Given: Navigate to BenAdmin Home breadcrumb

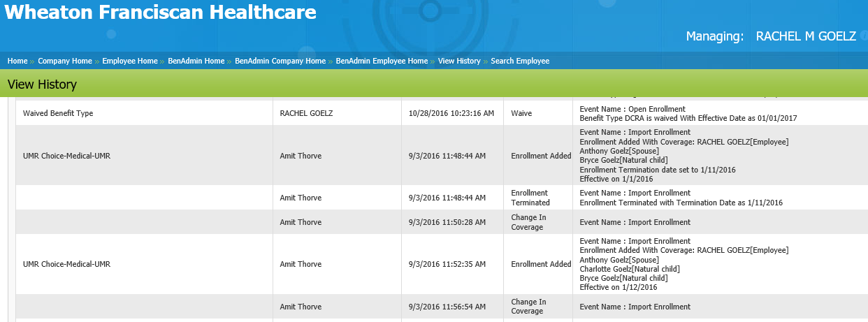Looking at the screenshot, I should 196,61.
